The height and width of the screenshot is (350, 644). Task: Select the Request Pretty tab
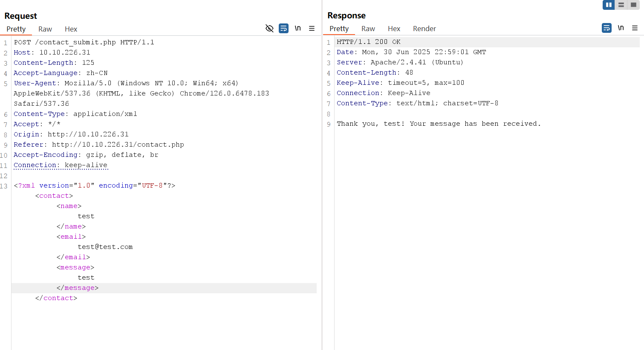16,29
